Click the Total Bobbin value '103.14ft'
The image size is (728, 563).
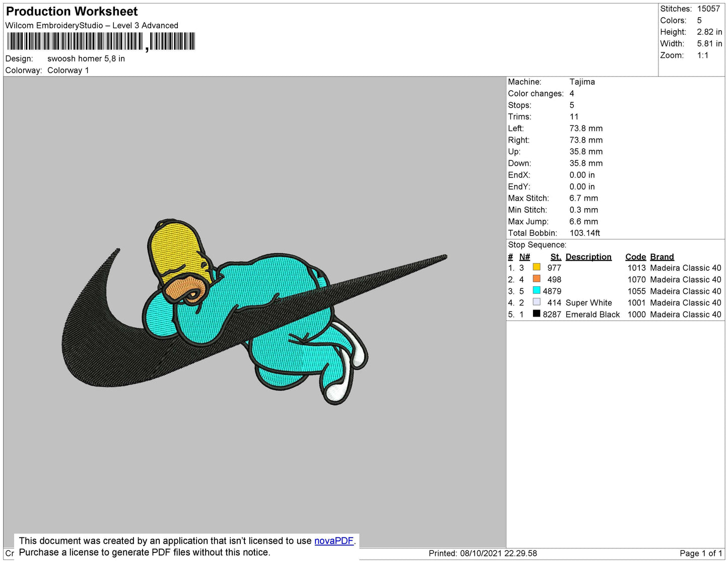584,233
